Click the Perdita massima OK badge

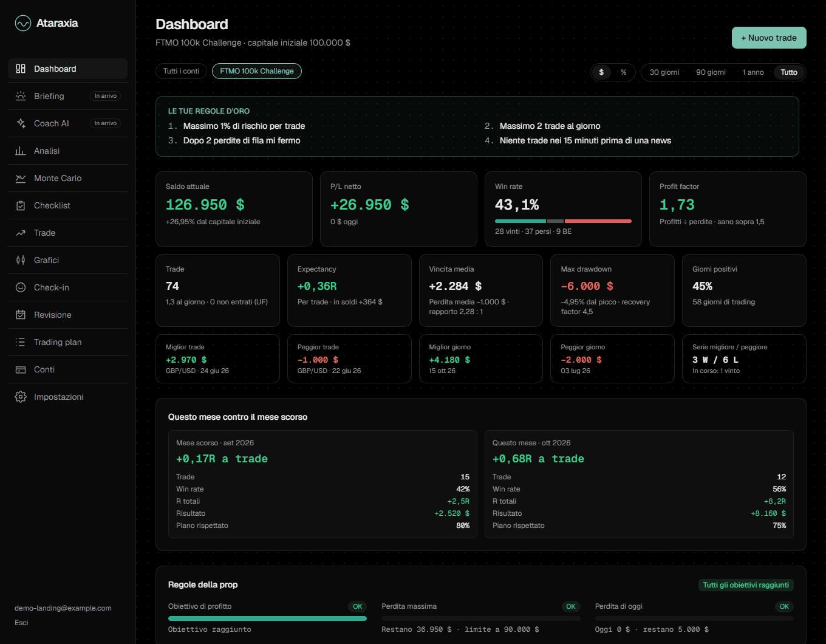click(571, 606)
